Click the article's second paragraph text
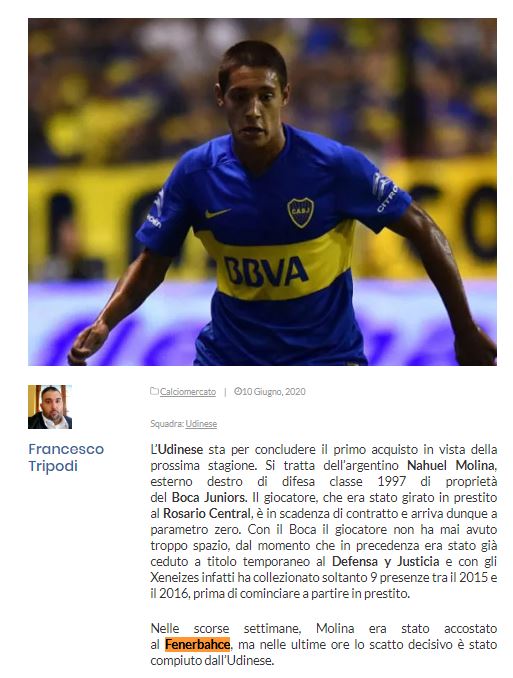513x678 pixels. [x=324, y=644]
